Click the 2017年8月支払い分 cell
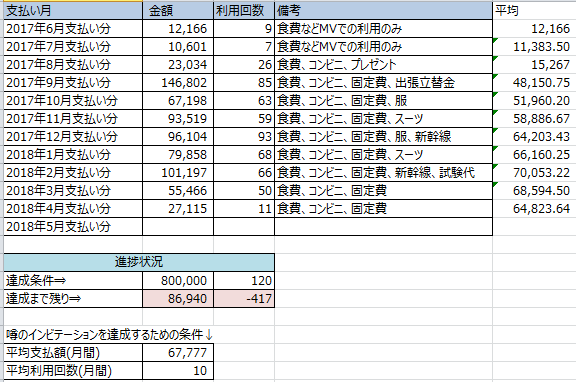Viewport: 576px width, 382px height. pos(73,65)
